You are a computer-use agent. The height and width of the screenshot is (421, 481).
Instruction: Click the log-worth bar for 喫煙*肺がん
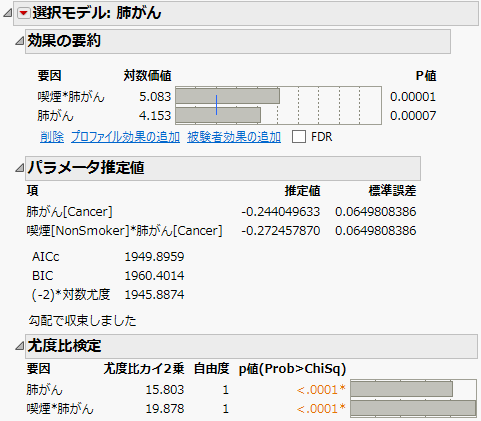tap(228, 96)
